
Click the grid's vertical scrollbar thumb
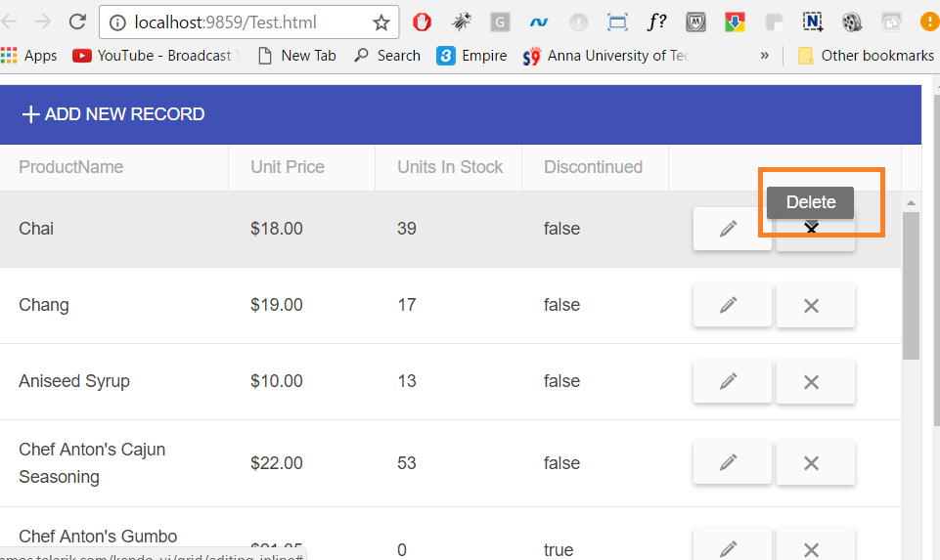click(x=911, y=283)
